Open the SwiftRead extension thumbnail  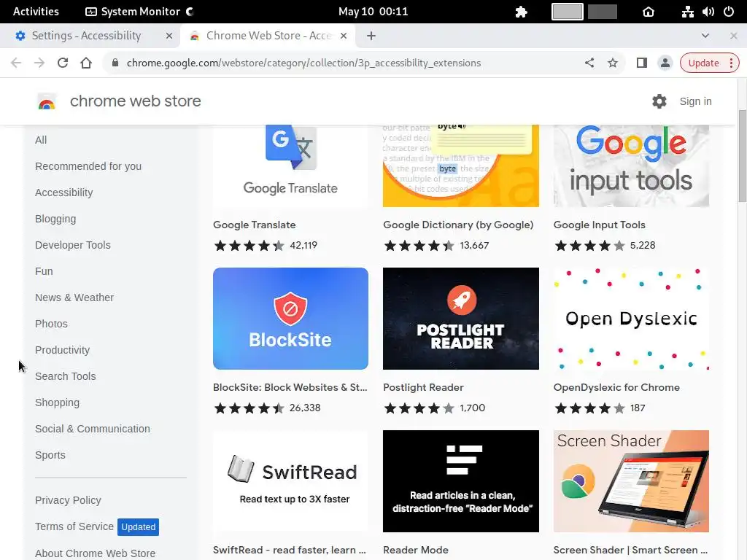tap(290, 481)
